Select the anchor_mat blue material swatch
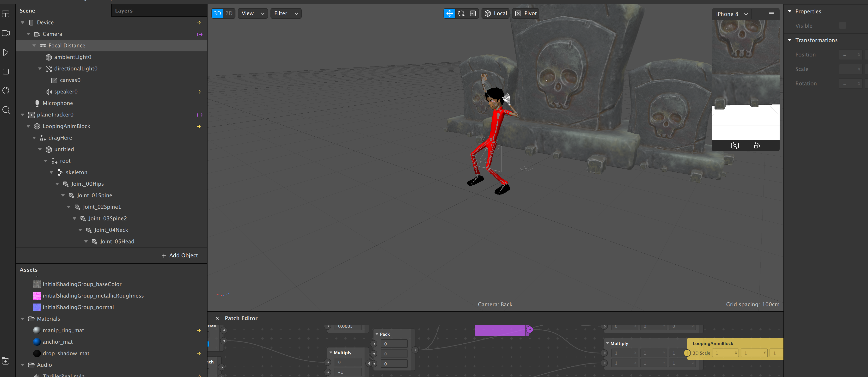Viewport: 868px width, 377px height. (x=37, y=342)
